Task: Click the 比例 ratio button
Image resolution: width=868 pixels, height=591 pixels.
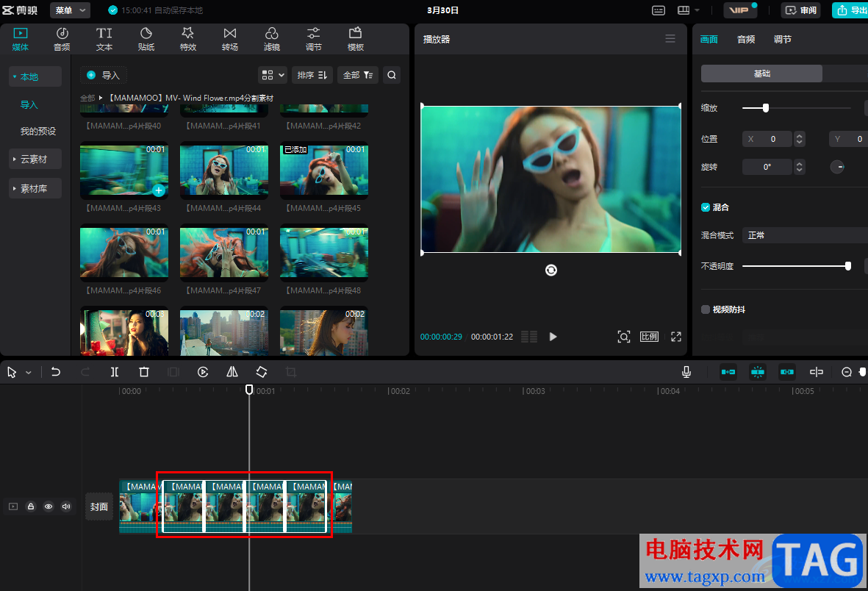Action: click(649, 337)
